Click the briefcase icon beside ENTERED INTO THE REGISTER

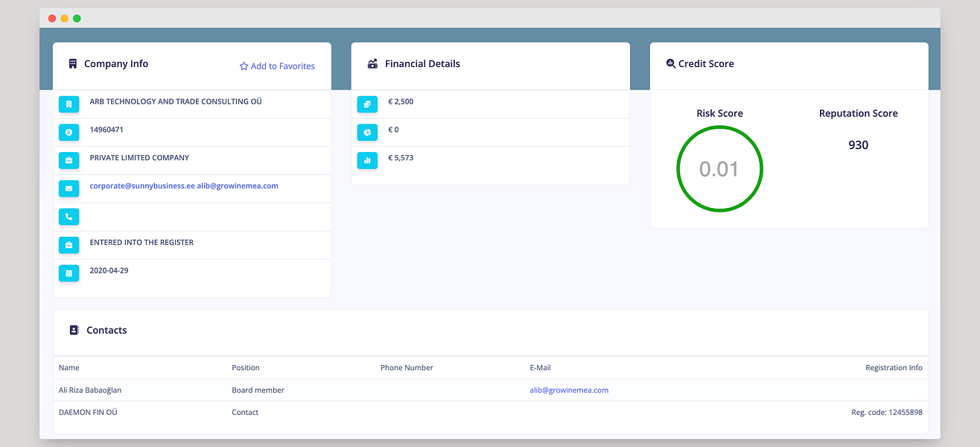[x=69, y=245]
